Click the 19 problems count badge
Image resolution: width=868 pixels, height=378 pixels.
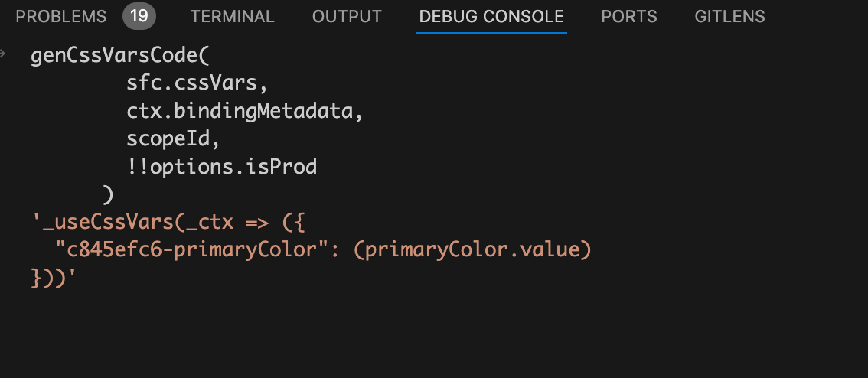click(x=139, y=16)
